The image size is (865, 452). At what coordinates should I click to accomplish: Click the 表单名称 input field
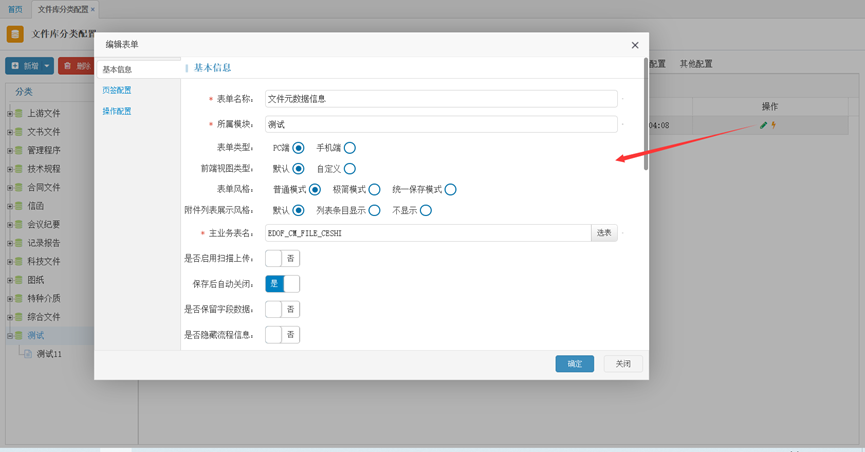pos(441,99)
